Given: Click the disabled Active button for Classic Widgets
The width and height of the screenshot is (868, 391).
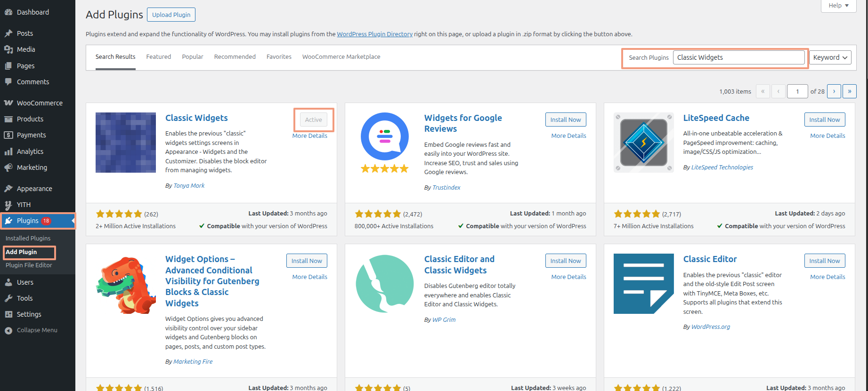Looking at the screenshot, I should pyautogui.click(x=314, y=120).
